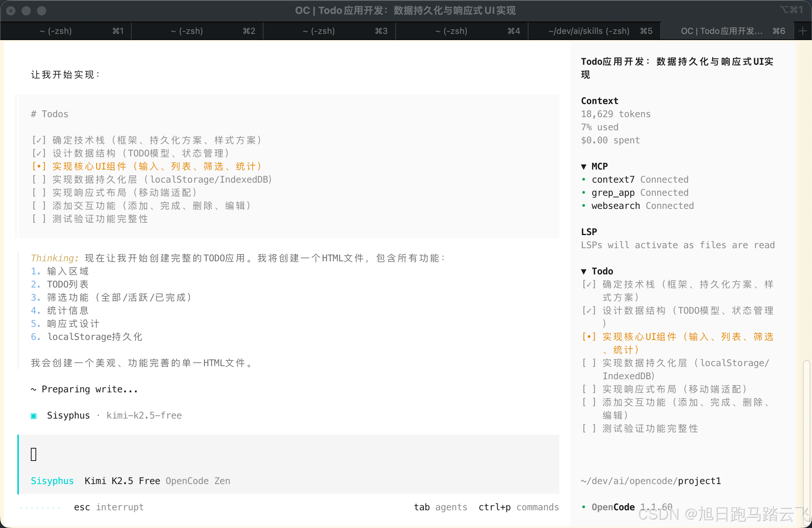
Task: Select the OC Todo应用开发 tab ⌘6
Action: pos(727,31)
